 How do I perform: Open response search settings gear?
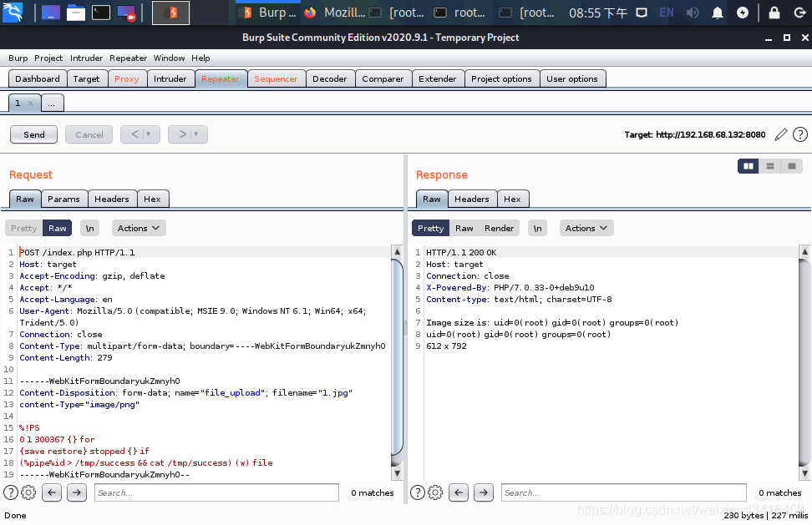[435, 492]
